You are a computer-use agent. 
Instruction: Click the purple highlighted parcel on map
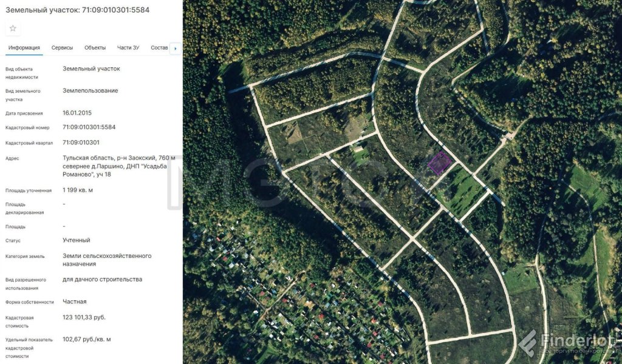(439, 163)
